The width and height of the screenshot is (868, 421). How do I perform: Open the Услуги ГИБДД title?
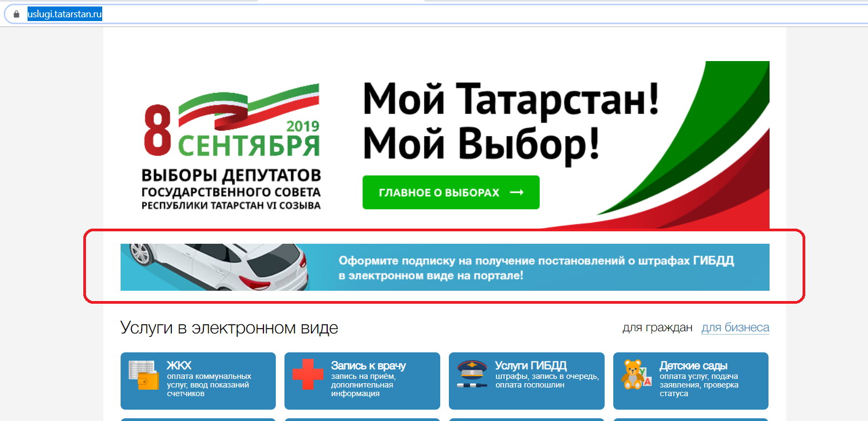tap(531, 366)
